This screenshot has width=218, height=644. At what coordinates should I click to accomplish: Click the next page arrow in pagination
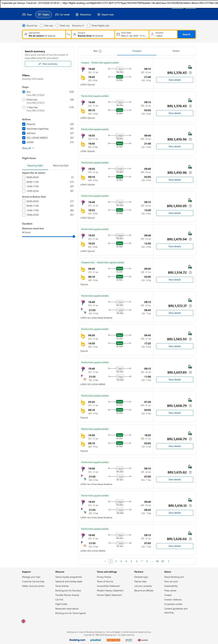169,561
